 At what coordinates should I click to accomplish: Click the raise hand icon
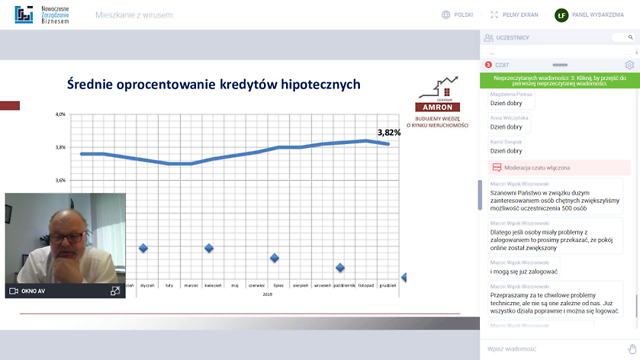click(x=632, y=349)
